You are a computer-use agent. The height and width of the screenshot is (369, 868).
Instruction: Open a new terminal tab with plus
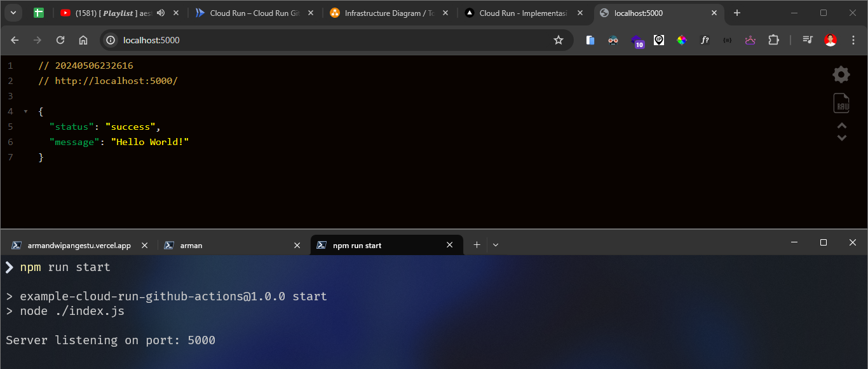(x=476, y=244)
